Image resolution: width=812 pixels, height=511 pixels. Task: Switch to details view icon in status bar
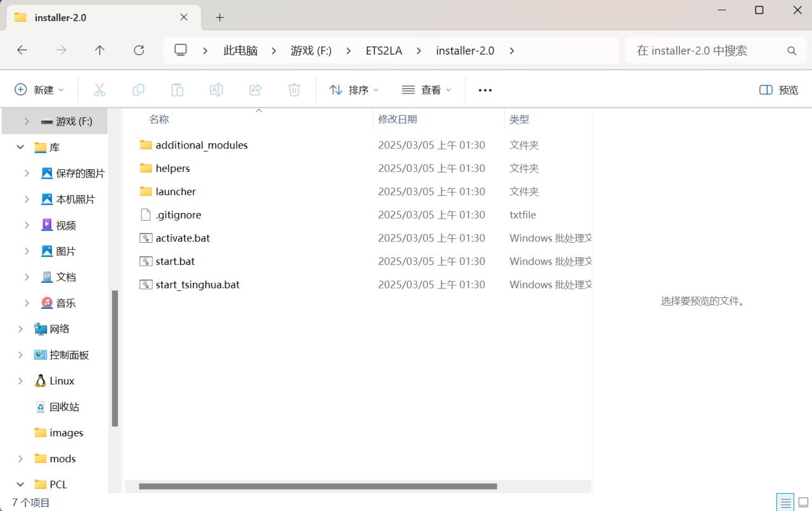tap(785, 502)
